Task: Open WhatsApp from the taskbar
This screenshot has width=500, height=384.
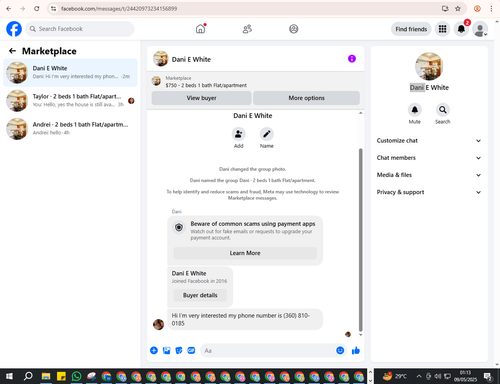Action: (x=76, y=376)
